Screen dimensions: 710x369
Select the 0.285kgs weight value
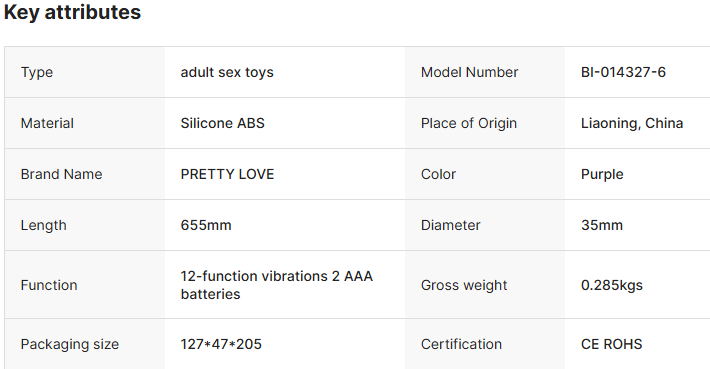point(612,285)
